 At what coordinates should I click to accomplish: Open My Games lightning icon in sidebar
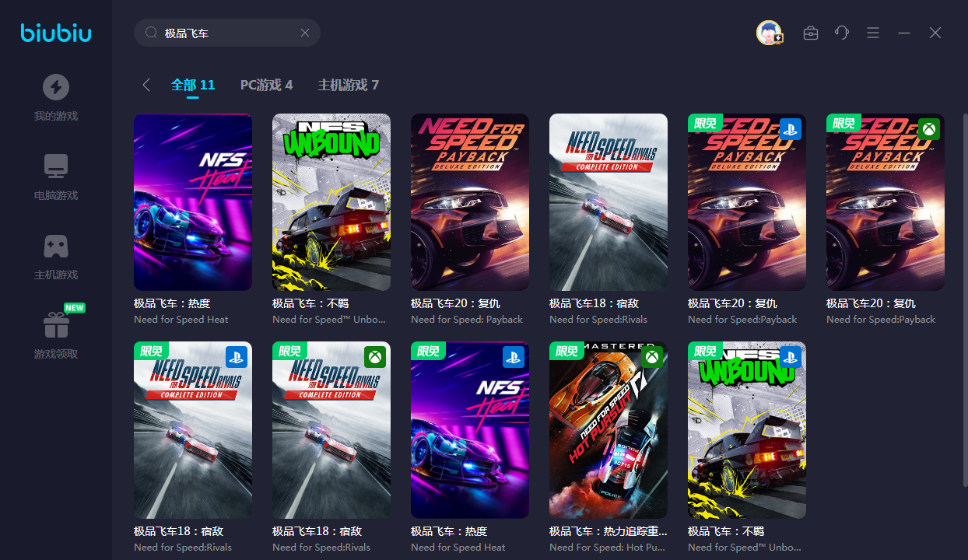point(55,87)
